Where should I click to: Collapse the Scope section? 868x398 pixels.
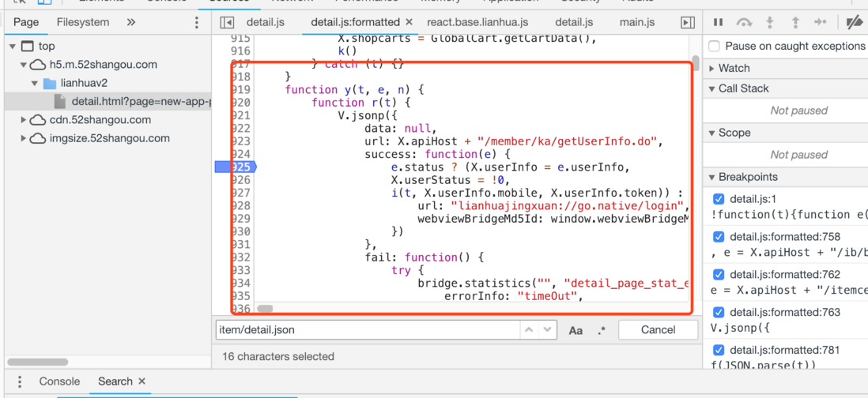[712, 133]
